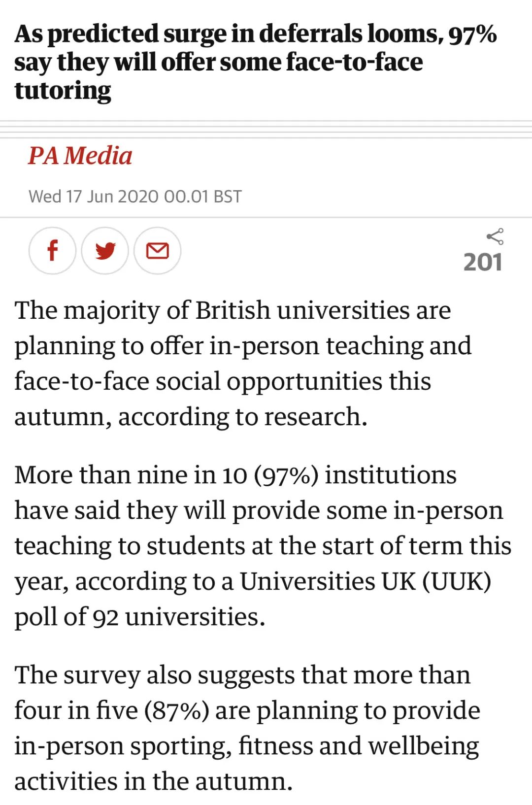
Task: Tap the Wed 17 Jun 2020 timestamp
Action: 135,197
